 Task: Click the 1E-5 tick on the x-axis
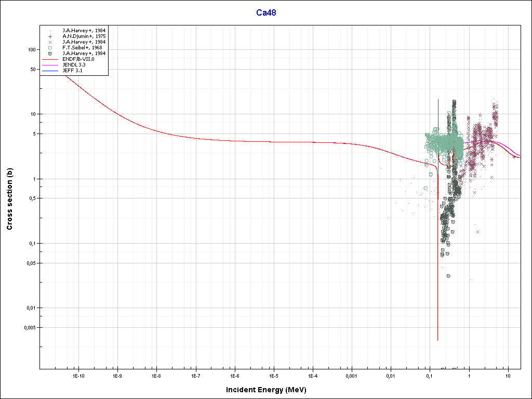point(273,375)
